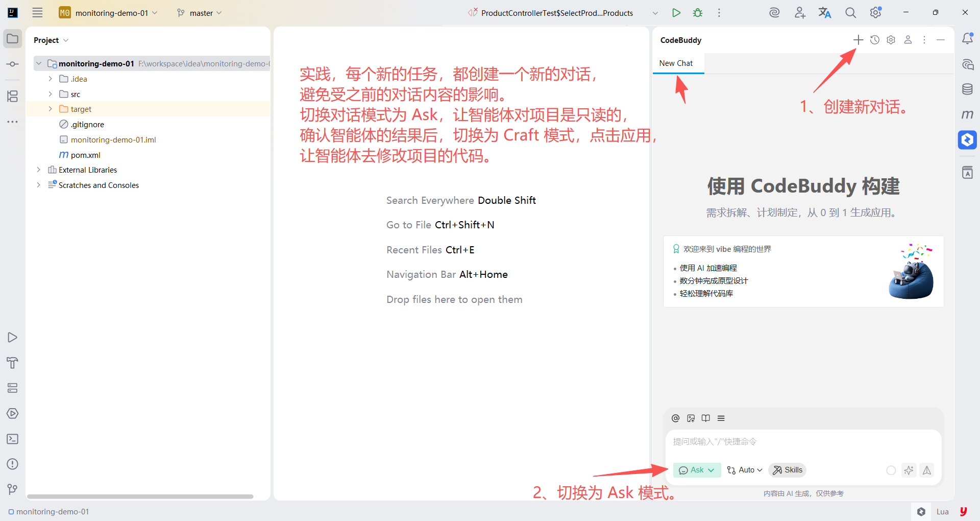The height and width of the screenshot is (521, 980).
Task: Click the context usage circle in chat input
Action: pos(891,470)
